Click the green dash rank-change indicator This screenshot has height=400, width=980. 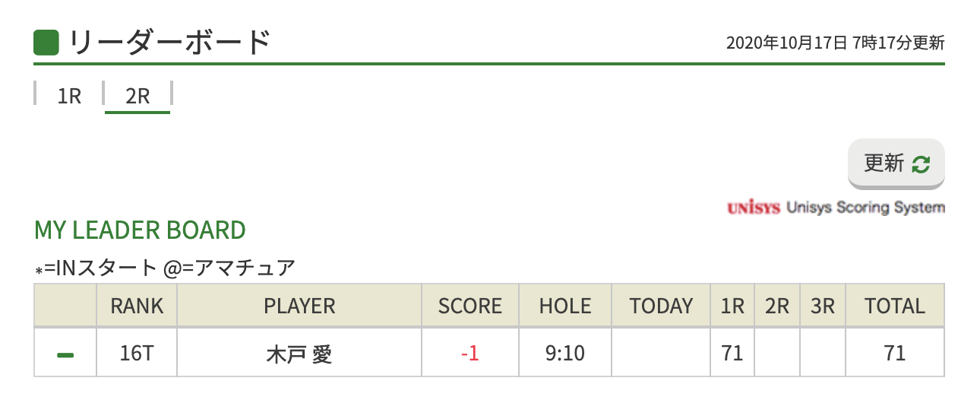pyautogui.click(x=65, y=354)
